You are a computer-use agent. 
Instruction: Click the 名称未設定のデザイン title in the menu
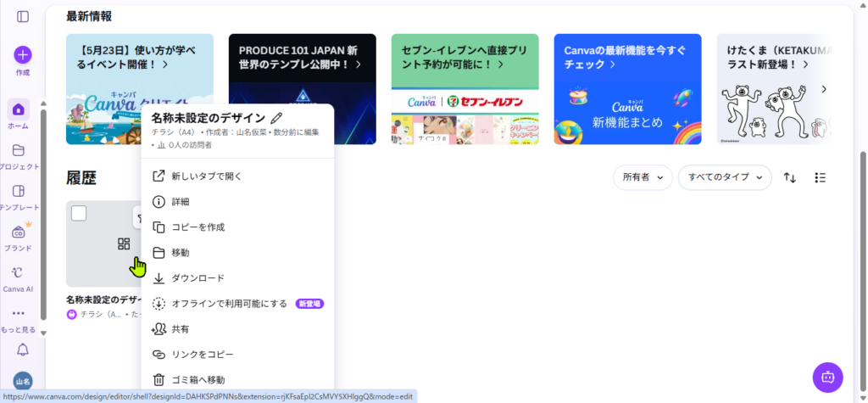209,118
